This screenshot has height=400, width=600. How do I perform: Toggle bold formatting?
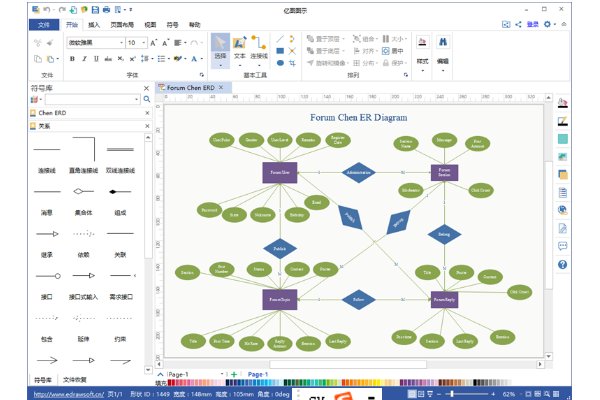[72, 59]
